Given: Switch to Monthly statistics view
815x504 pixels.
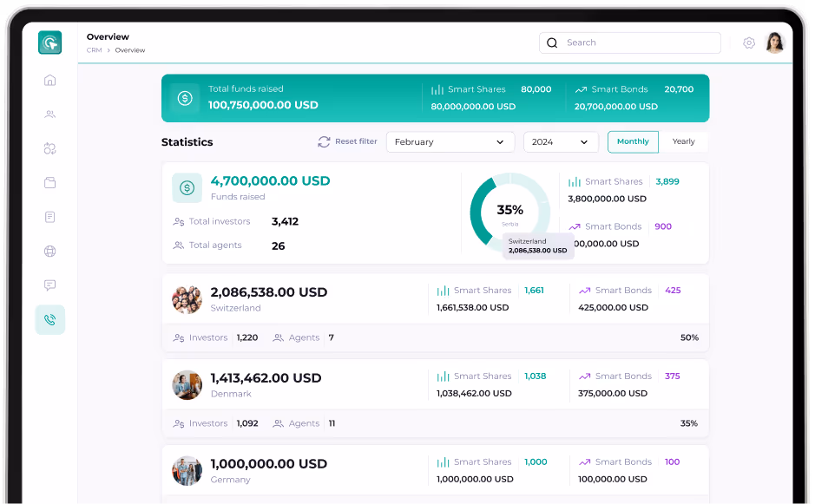Looking at the screenshot, I should pos(633,141).
